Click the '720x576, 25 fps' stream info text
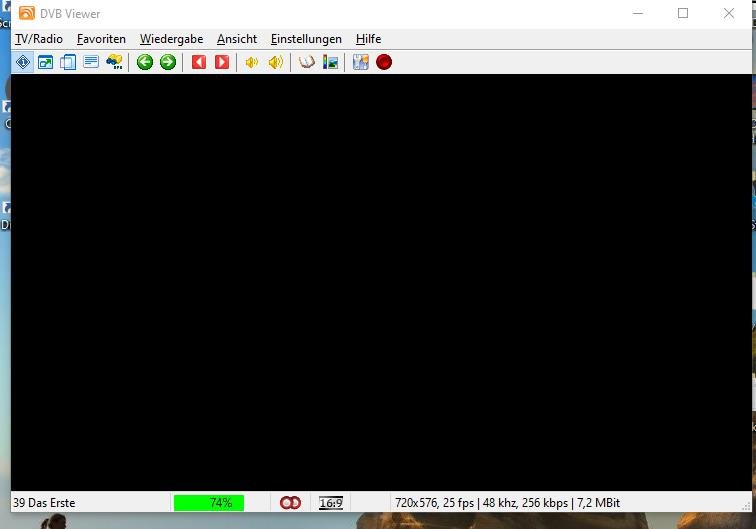 [434, 503]
